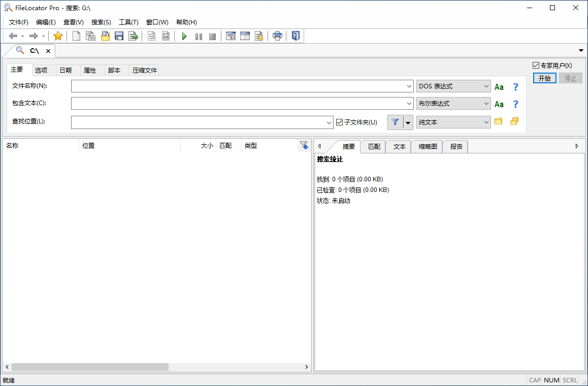Click the second grayed document preview icon
This screenshot has height=386, width=588.
(x=166, y=36)
